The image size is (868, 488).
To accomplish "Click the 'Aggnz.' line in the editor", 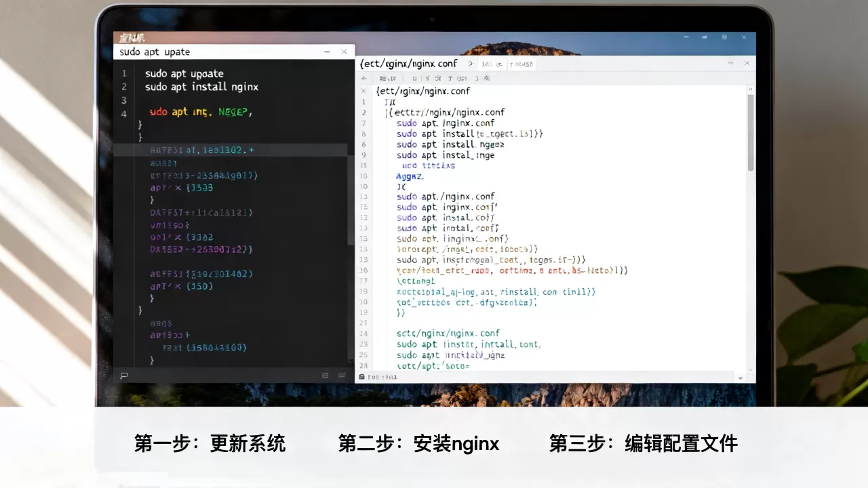I will 410,176.
